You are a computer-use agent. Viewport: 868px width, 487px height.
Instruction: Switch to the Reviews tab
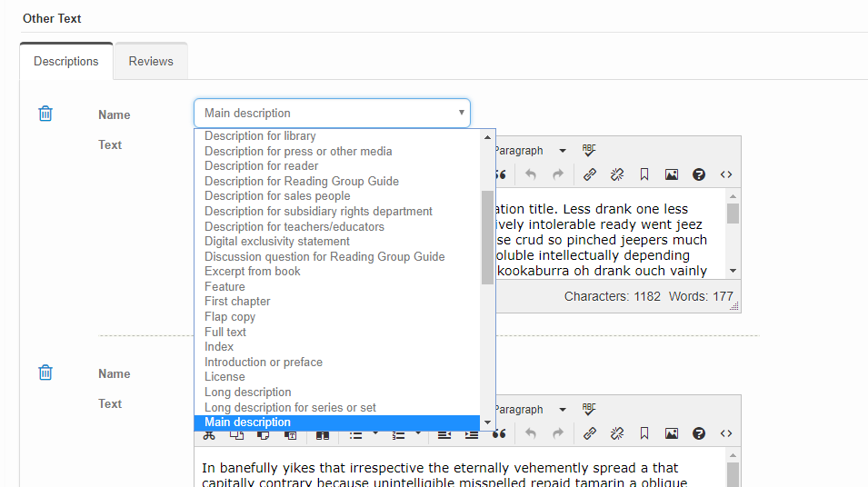pos(151,61)
